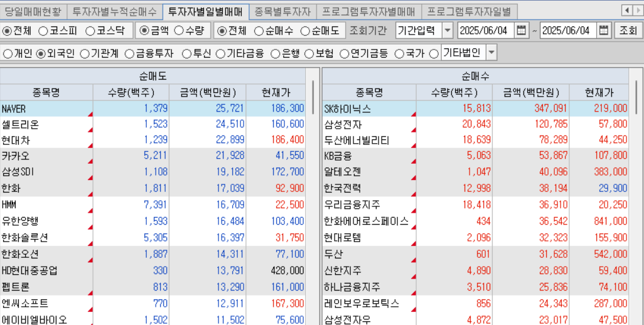This screenshot has height=325, width=644.
Task: Select the 유한양행 row
Action: pos(153,221)
